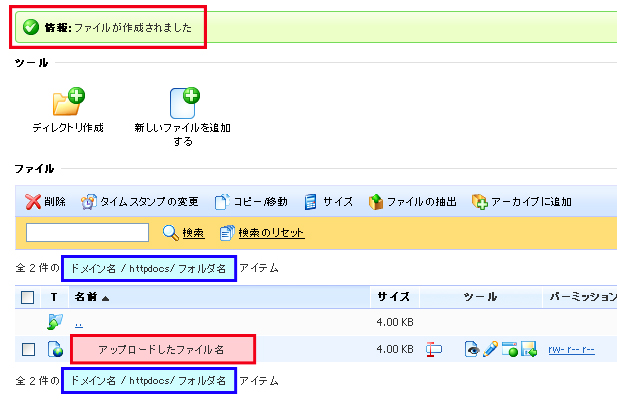Viewport: 617px width, 405px height.
Task: Click the edit file pencil icon
Action: pyautogui.click(x=490, y=349)
